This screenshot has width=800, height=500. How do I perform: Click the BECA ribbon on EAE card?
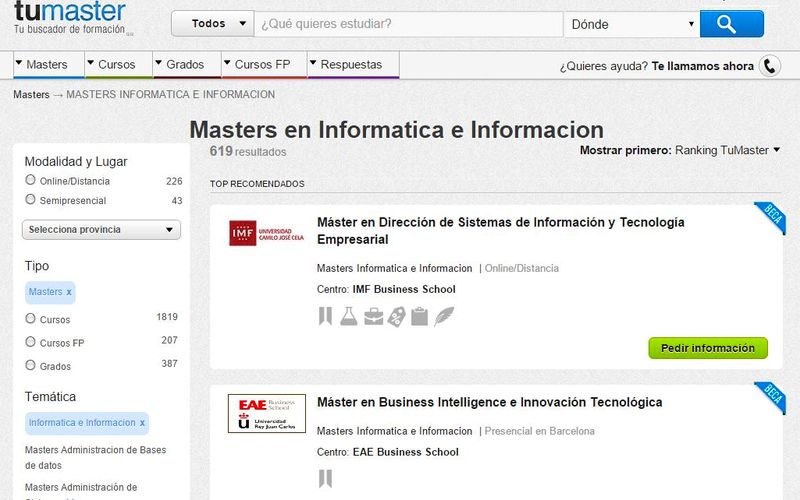pos(771,397)
